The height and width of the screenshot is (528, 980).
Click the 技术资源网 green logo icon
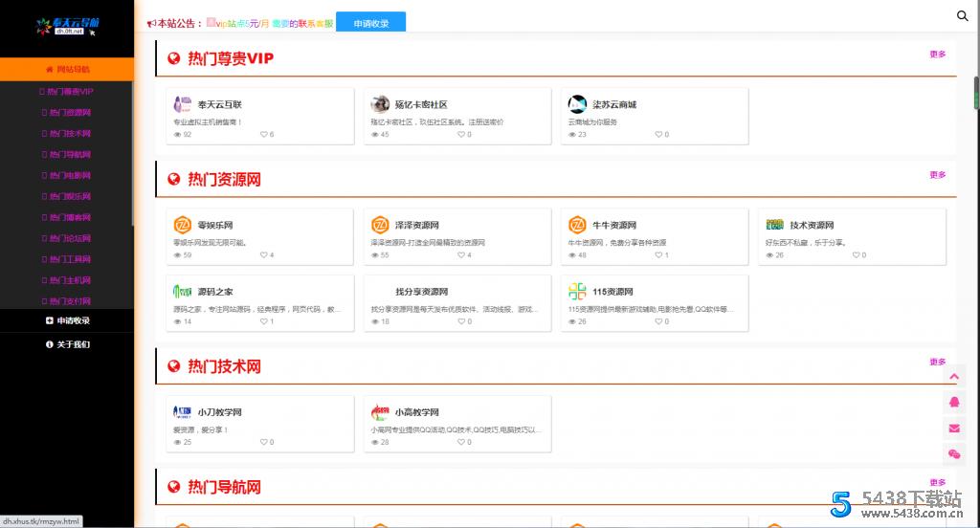coord(774,225)
